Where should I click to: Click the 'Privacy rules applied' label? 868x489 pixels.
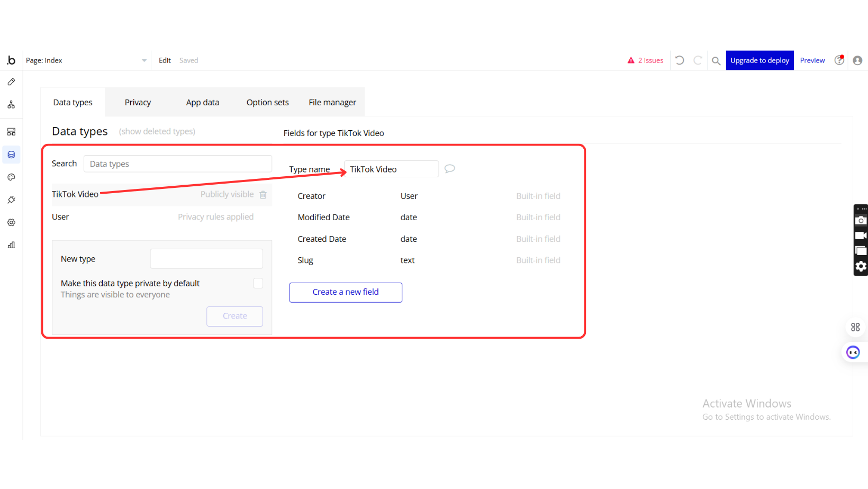(x=216, y=217)
